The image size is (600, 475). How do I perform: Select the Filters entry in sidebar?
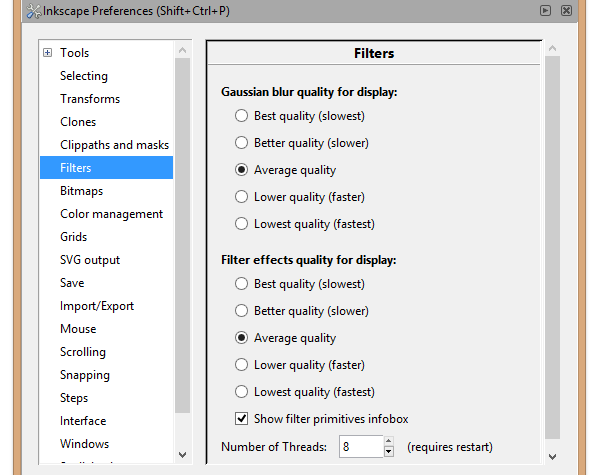(106, 168)
